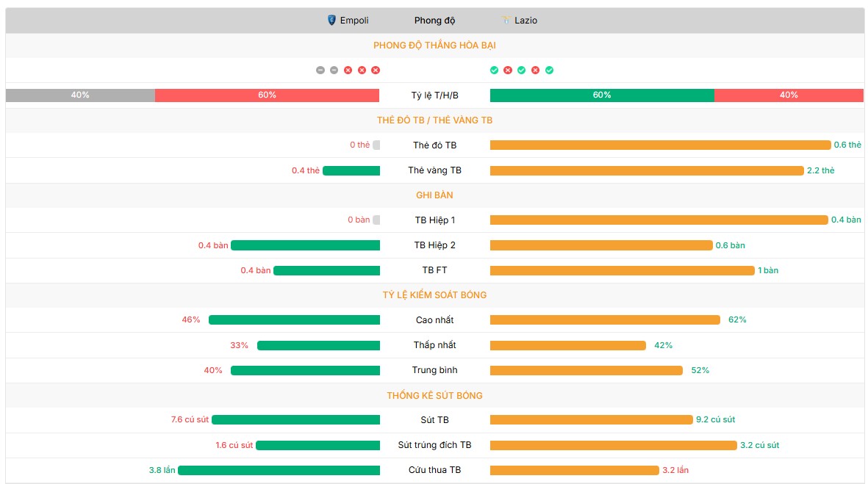Click the Sút trúng đích TB label
Screen dimensions: 868x484
point(434,445)
